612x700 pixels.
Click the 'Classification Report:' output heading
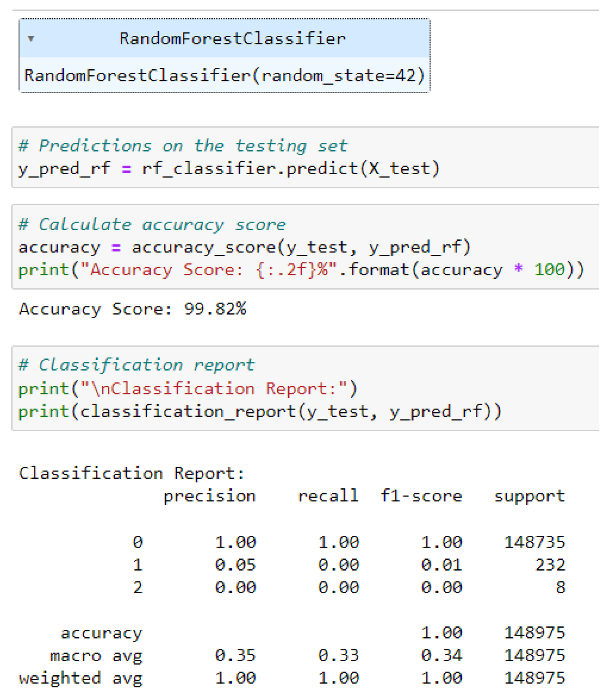click(x=132, y=473)
